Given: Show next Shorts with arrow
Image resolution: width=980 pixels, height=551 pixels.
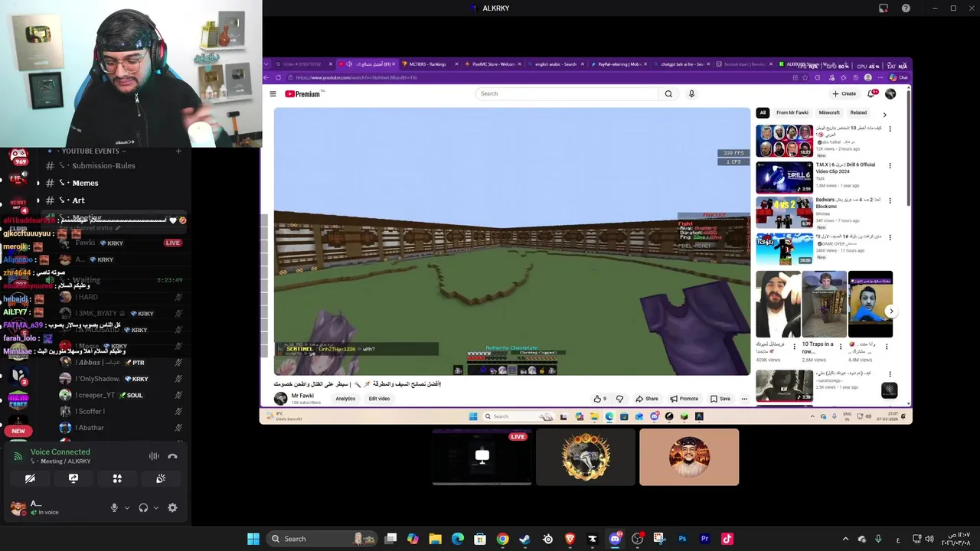Looking at the screenshot, I should tap(890, 311).
